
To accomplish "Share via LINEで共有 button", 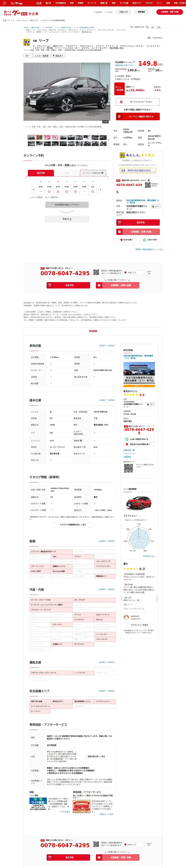I will click(x=150, y=240).
